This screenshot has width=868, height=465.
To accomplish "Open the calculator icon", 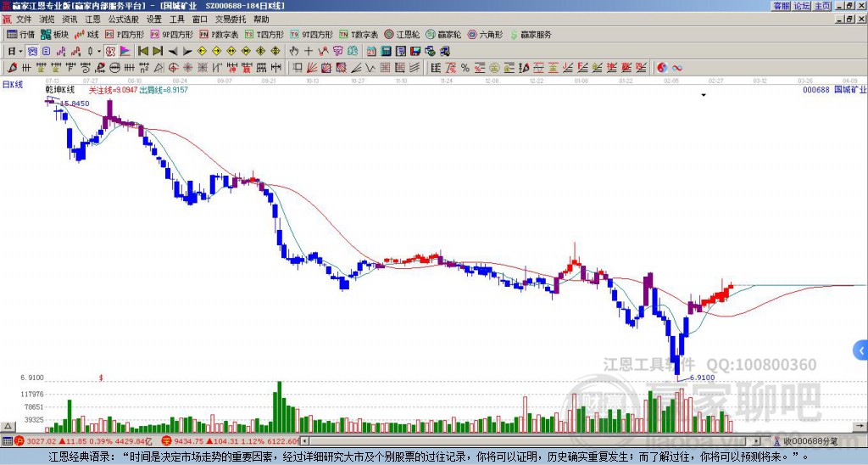I will (387, 52).
